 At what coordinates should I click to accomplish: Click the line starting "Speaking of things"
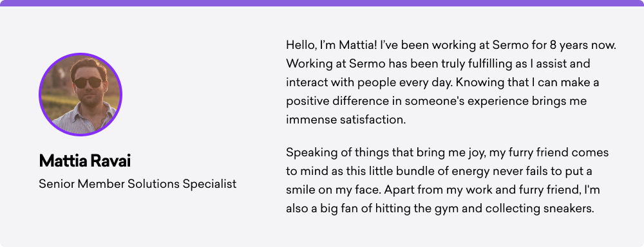(x=448, y=152)
